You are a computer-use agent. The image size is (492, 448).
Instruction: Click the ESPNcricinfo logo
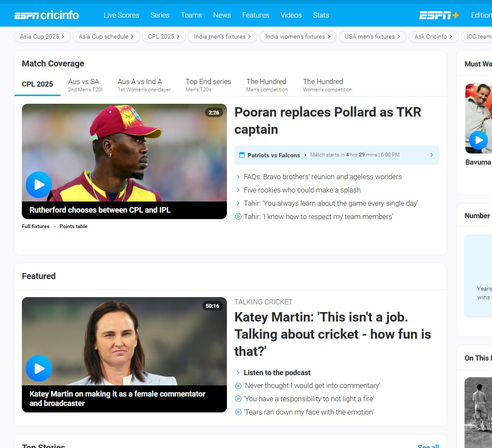(x=46, y=15)
